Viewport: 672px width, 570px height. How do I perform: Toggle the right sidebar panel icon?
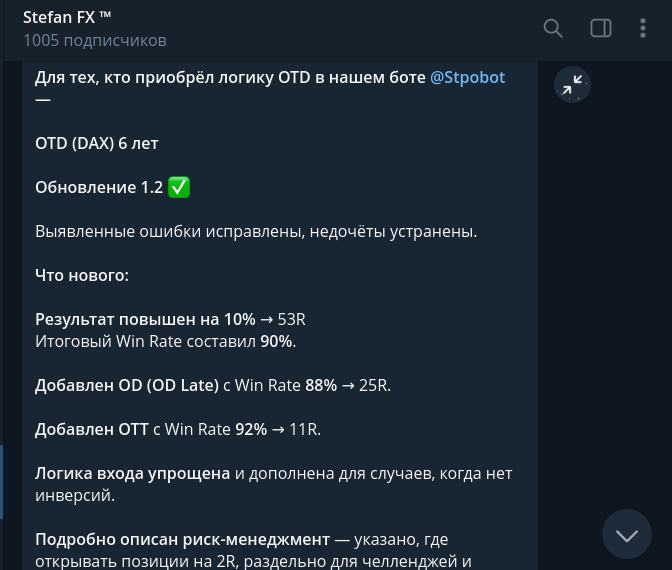point(601,28)
